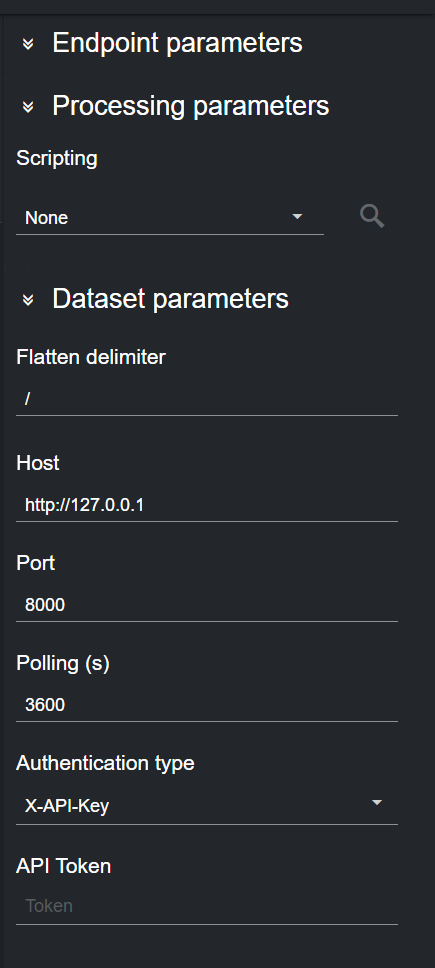435x968 pixels.
Task: Click the Dataset parameters heading text
Action: click(x=170, y=299)
